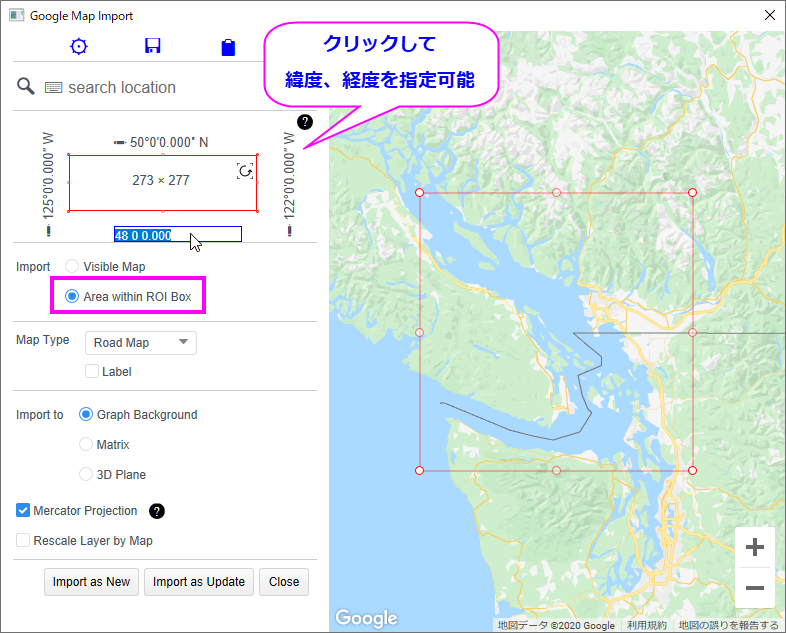
Task: Click the reset ROI box rotate icon
Action: click(245, 171)
